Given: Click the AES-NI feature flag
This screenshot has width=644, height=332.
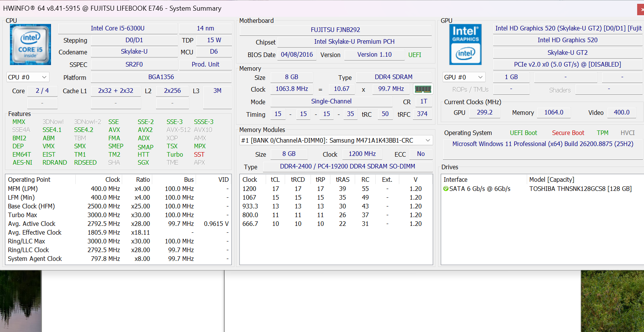Looking at the screenshot, I should [x=22, y=162].
